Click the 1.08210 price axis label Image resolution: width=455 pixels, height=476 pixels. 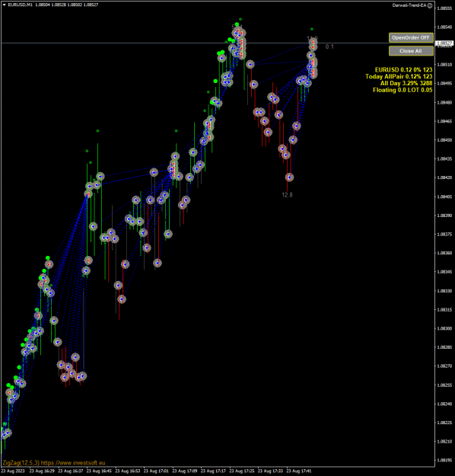444,442
